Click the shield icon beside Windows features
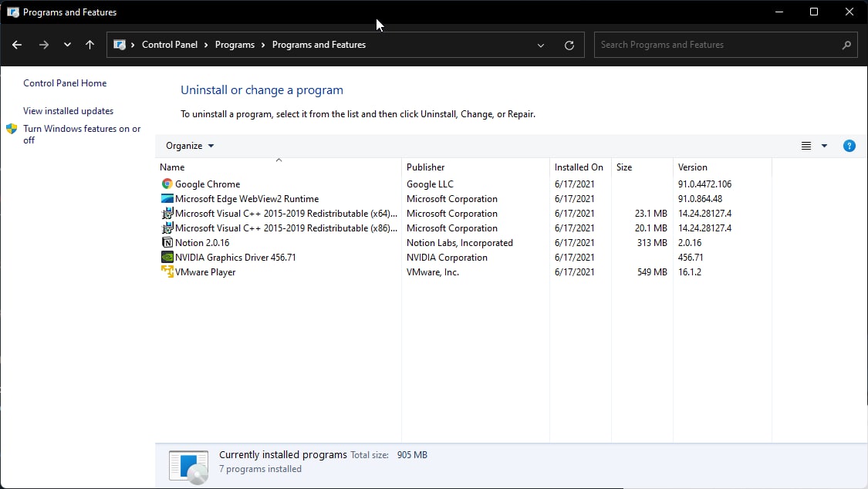 point(12,129)
